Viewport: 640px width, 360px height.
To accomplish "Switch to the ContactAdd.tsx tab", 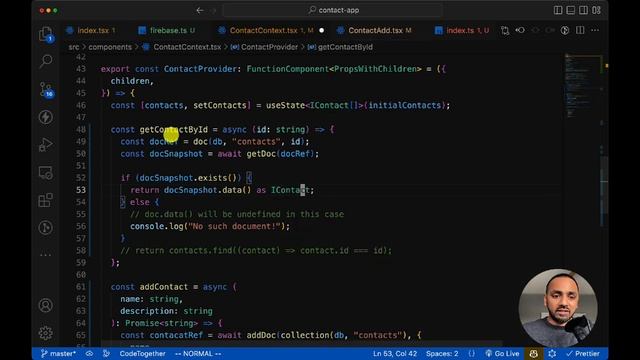I will pyautogui.click(x=375, y=31).
